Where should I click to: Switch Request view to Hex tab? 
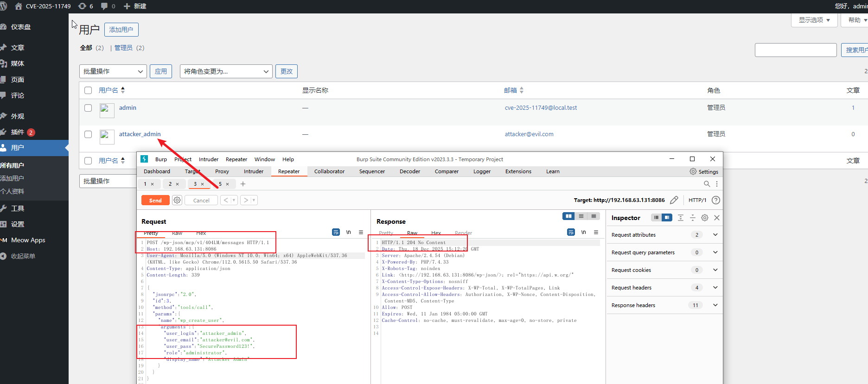(x=201, y=233)
